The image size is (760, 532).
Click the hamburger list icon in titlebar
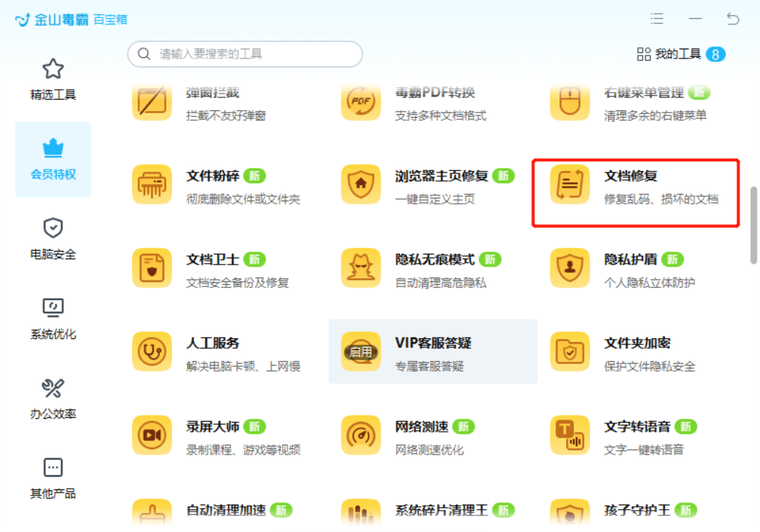click(657, 19)
